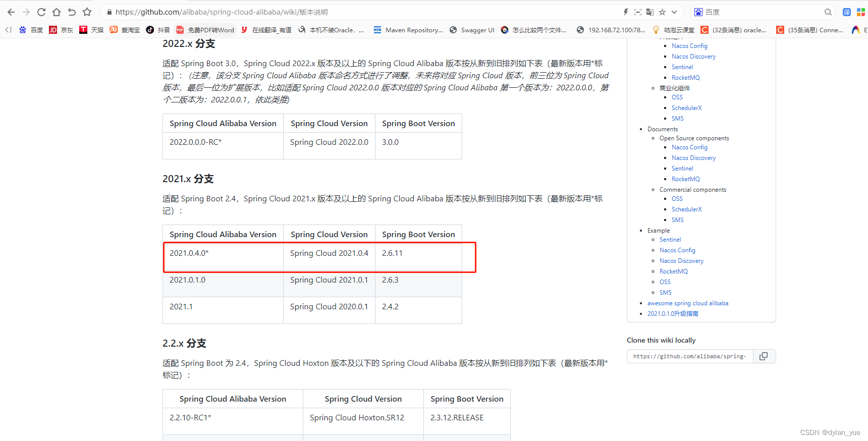Open the Swagger UI bookmark

point(472,30)
